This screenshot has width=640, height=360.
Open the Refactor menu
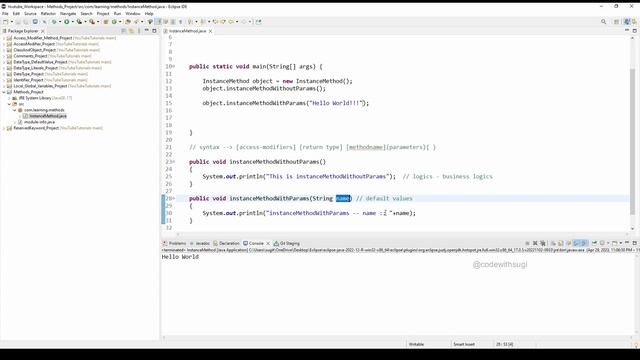click(48, 13)
